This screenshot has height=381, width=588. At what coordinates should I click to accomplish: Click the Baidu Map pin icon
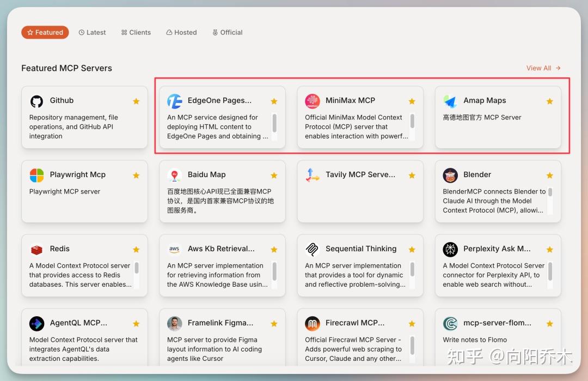point(174,175)
